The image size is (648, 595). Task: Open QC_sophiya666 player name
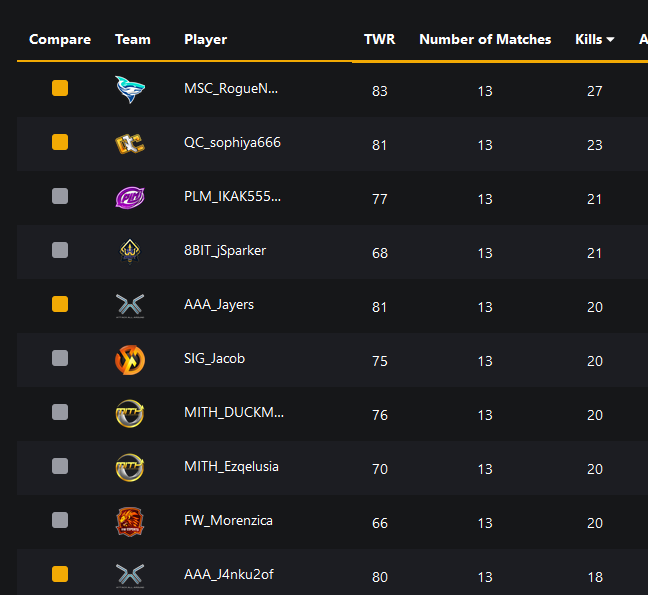tap(232, 143)
